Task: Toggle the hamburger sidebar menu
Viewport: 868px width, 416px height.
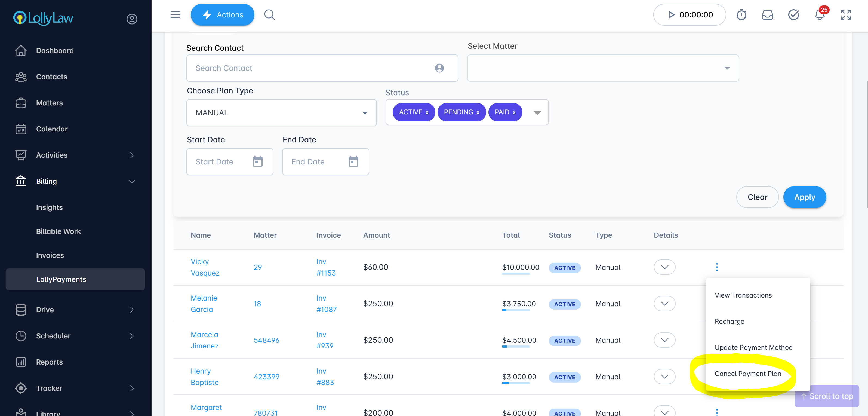Action: coord(175,15)
